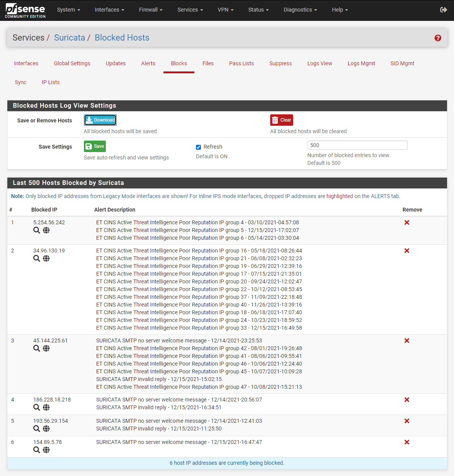Go to the SID Mgmt tab
Image resolution: width=454 pixels, height=476 pixels.
[402, 63]
